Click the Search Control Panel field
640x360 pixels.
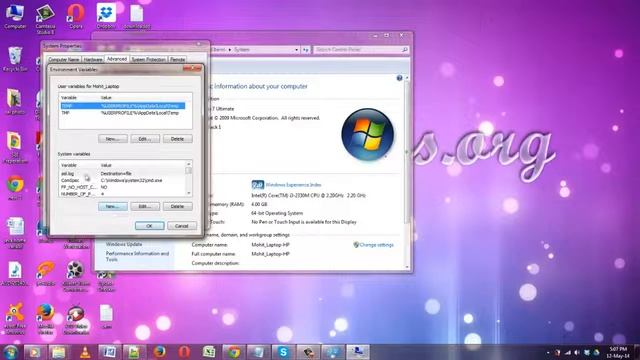[361, 49]
